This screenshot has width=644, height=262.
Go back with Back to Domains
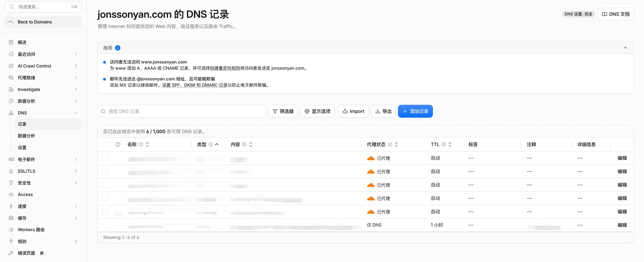pyautogui.click(x=43, y=22)
